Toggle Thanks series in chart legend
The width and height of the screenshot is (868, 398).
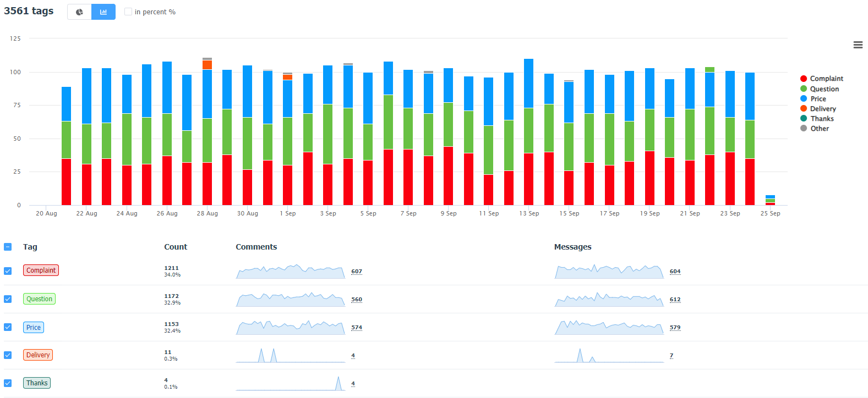(x=817, y=119)
